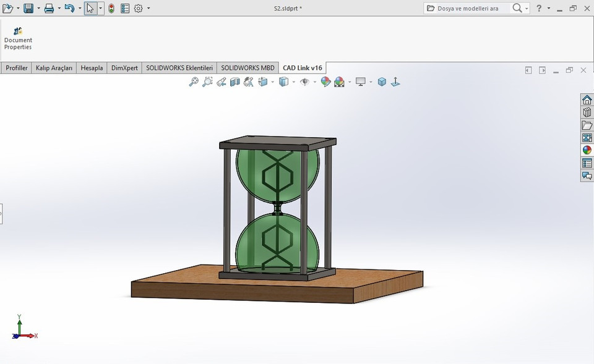Viewport: 594px width, 364px height.
Task: Switch to the CAD Link v16 tab
Action: (303, 67)
